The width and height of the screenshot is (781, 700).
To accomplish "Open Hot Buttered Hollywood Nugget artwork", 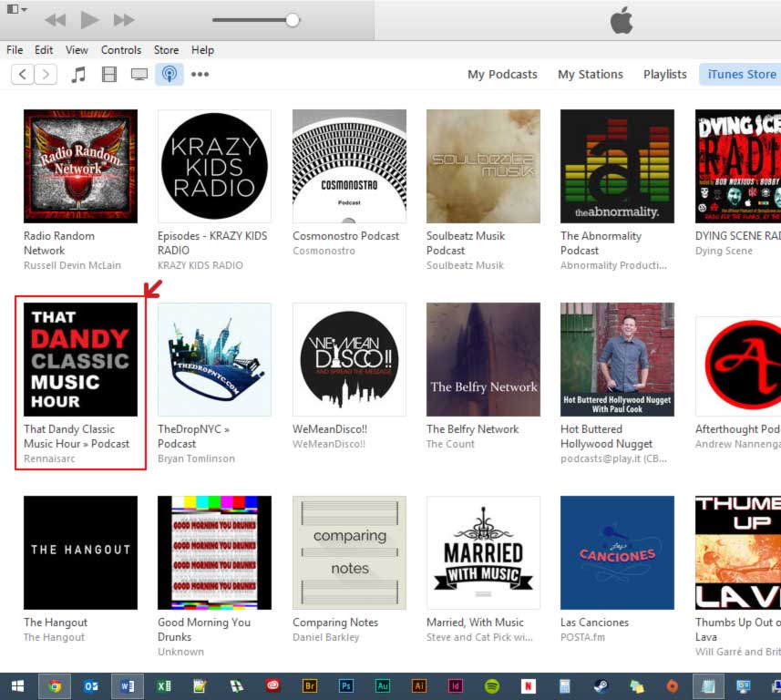I will tap(617, 360).
